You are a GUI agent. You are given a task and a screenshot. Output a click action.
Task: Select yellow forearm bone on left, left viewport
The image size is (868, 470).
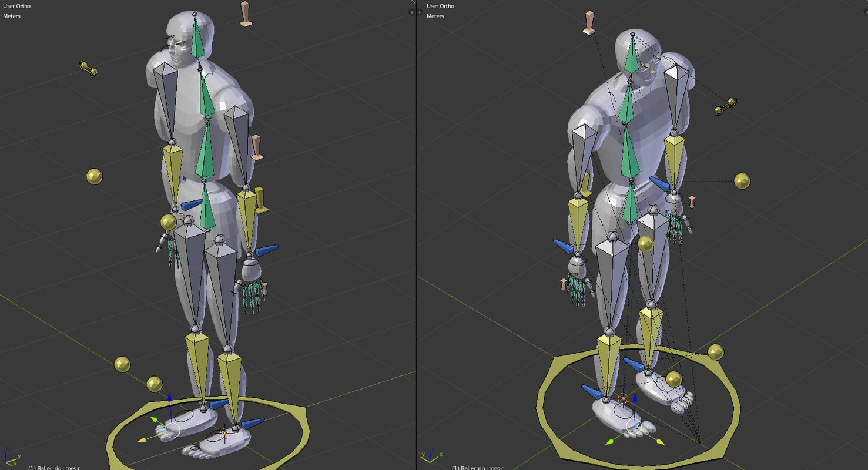point(173,174)
